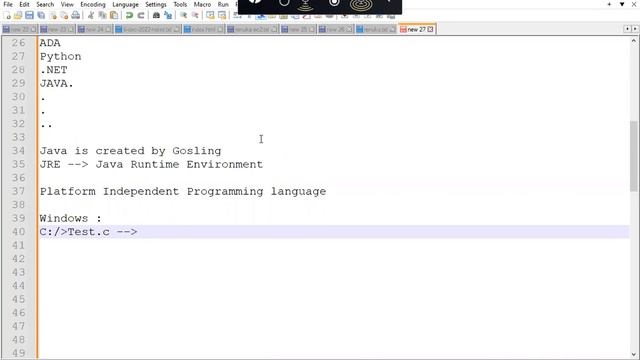Click the word 'Python' on line 27
This screenshot has width=640, height=360.
[60, 56]
